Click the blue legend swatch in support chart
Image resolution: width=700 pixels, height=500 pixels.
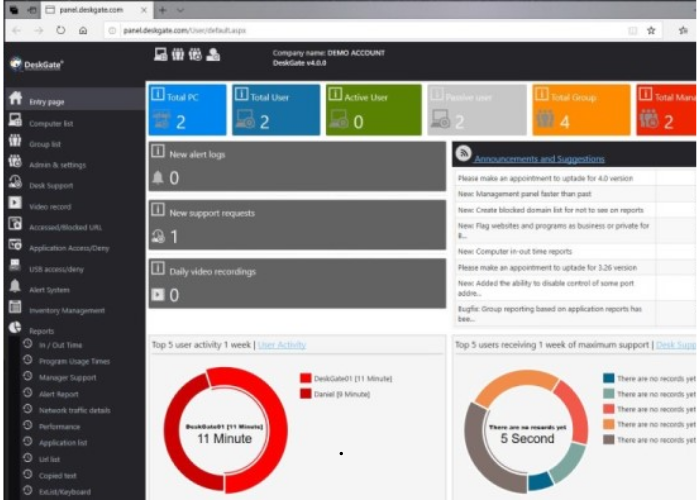click(x=608, y=378)
